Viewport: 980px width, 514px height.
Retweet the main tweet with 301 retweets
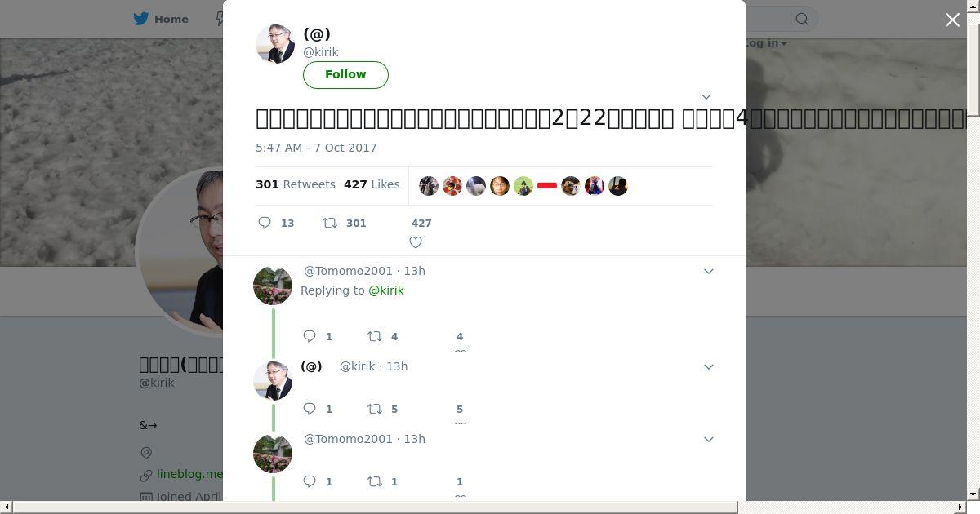[x=330, y=223]
